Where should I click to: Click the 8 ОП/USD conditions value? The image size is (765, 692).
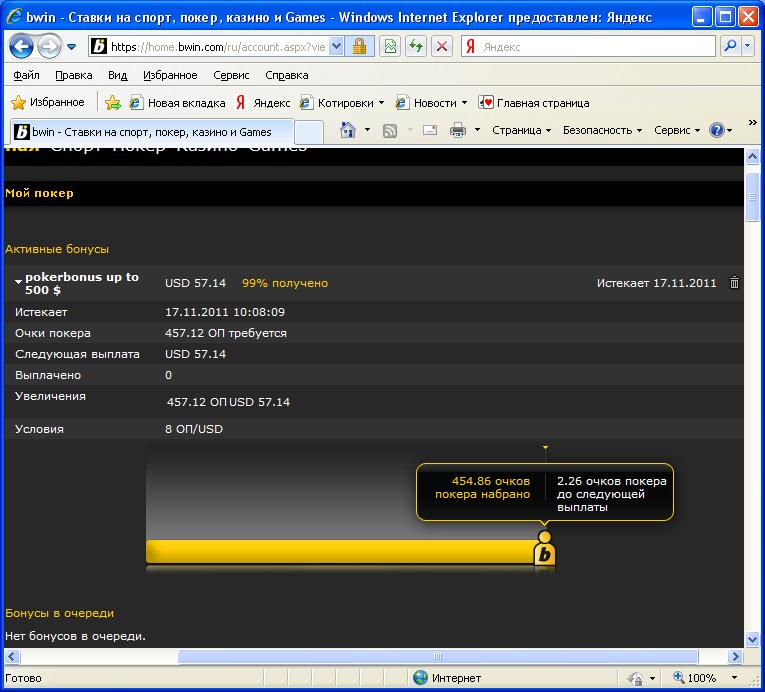194,429
